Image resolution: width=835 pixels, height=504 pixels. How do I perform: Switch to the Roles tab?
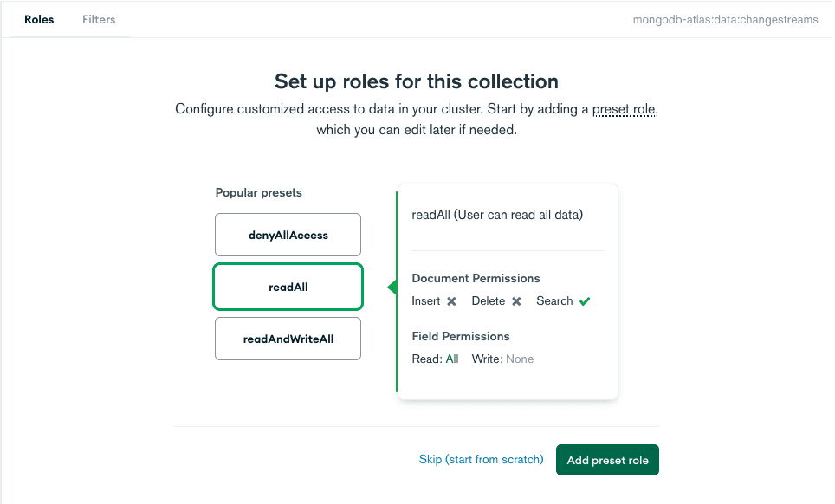coord(39,19)
